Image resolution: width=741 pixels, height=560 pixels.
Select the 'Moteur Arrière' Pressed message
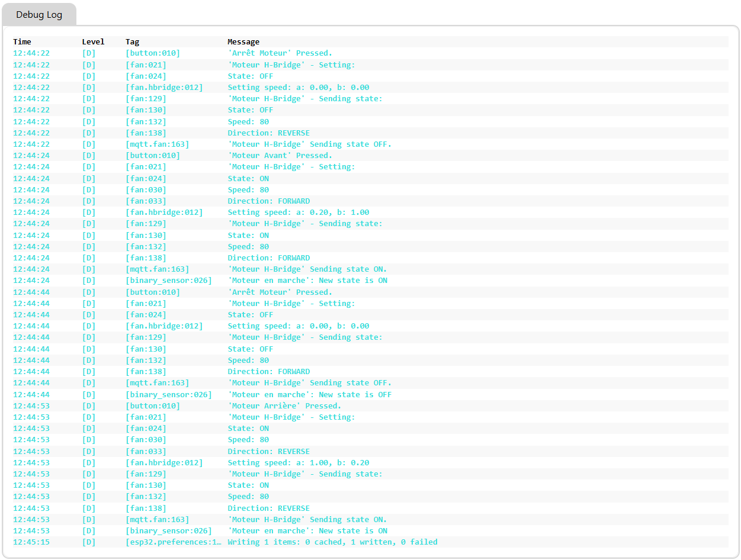(x=284, y=406)
